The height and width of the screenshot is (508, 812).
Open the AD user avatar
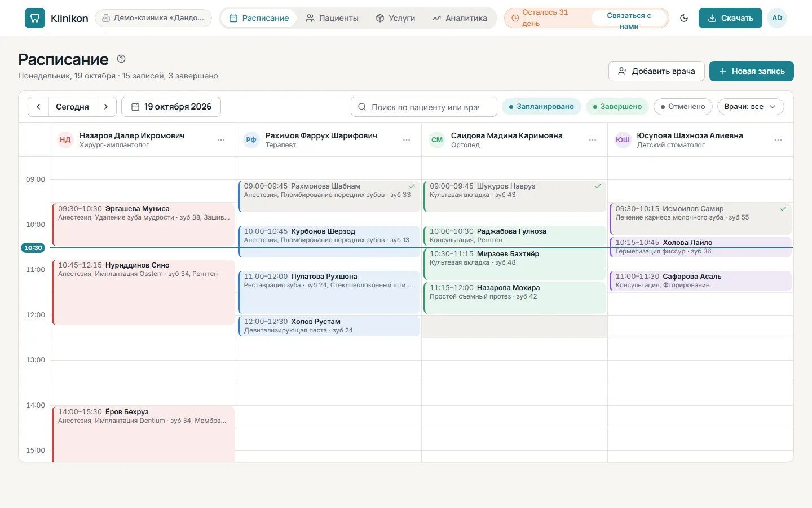point(777,18)
